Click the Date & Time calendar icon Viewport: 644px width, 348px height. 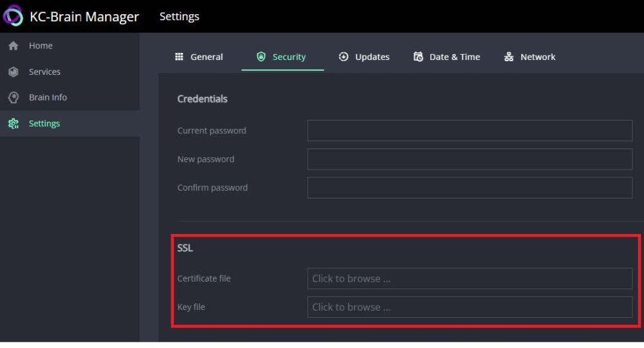tap(419, 57)
